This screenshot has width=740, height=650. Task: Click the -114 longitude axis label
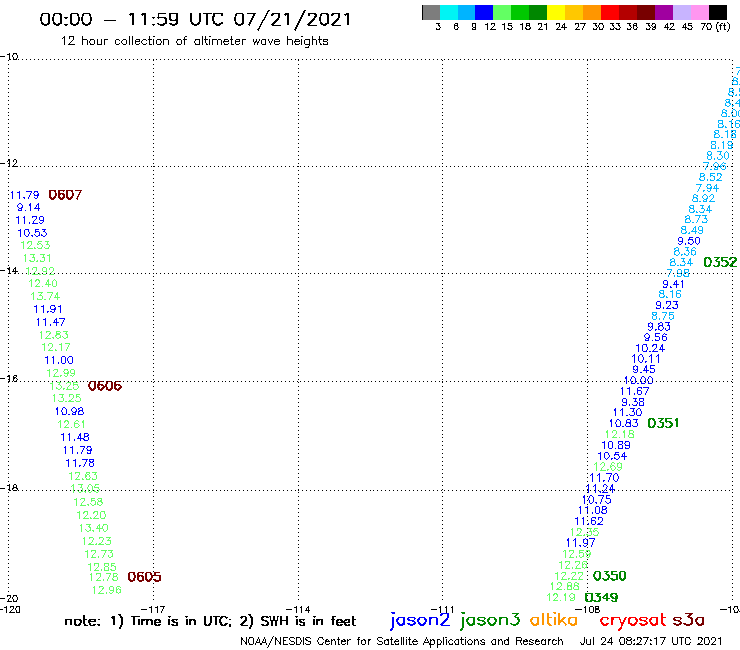[x=298, y=609]
